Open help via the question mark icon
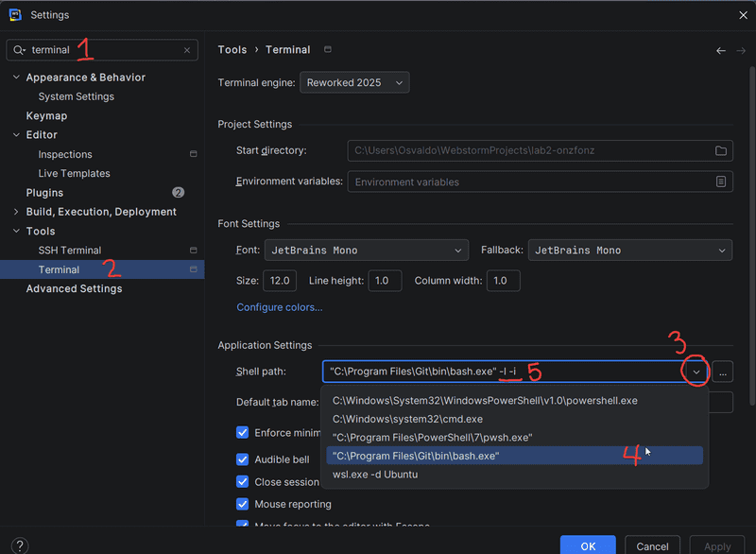Viewport: 756px width, 554px height. (x=18, y=544)
